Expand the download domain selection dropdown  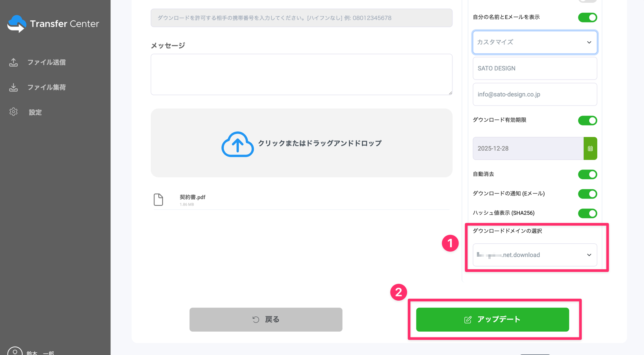pyautogui.click(x=535, y=255)
